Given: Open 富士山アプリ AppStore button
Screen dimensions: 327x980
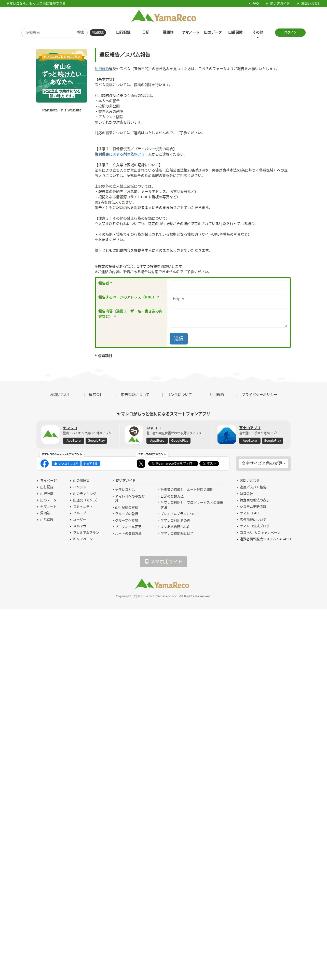Looking at the screenshot, I should pos(250,441).
